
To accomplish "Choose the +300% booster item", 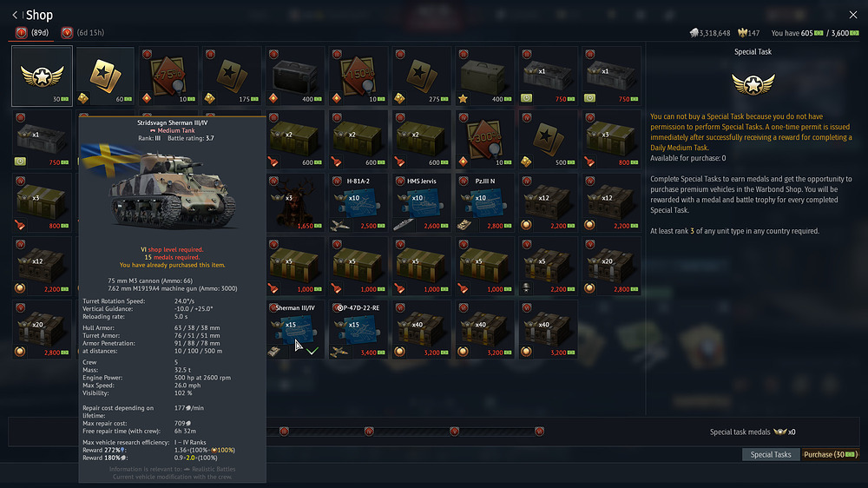I will tap(483, 139).
